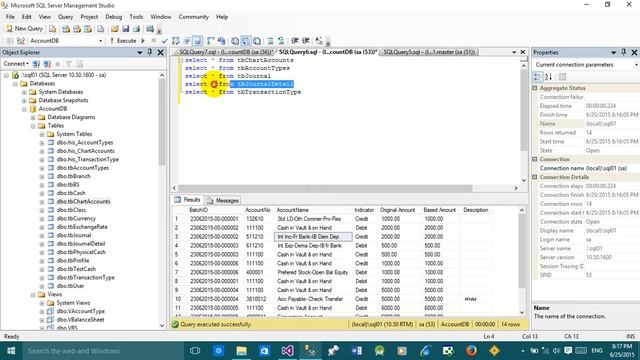Open File Explorer from the taskbar
This screenshot has width=640, height=360.
click(241, 351)
